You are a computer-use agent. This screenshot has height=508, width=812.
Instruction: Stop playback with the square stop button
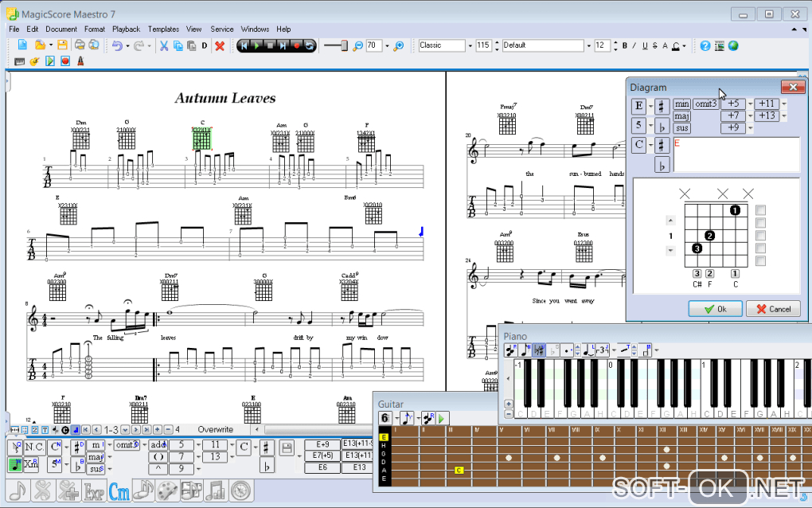coord(270,45)
